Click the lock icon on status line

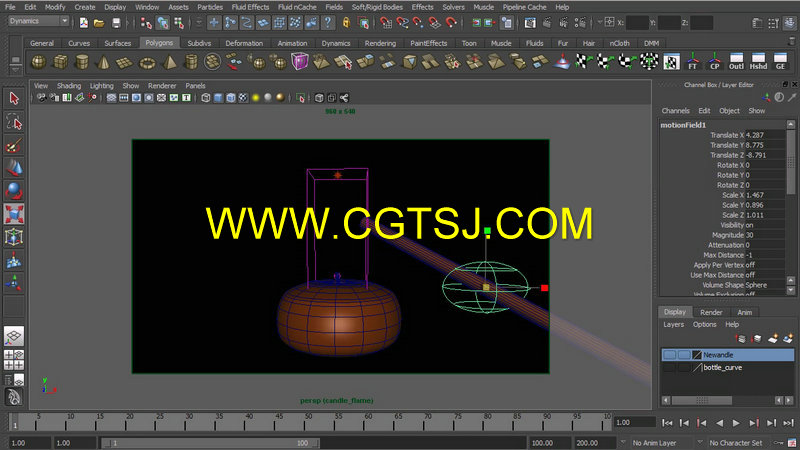pyautogui.click(x=346, y=22)
